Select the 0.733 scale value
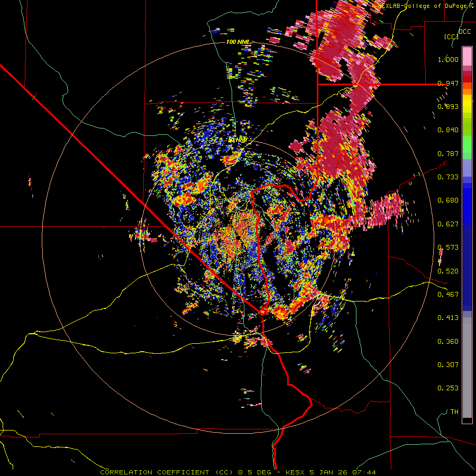This screenshot has height=476, width=476. (x=448, y=177)
